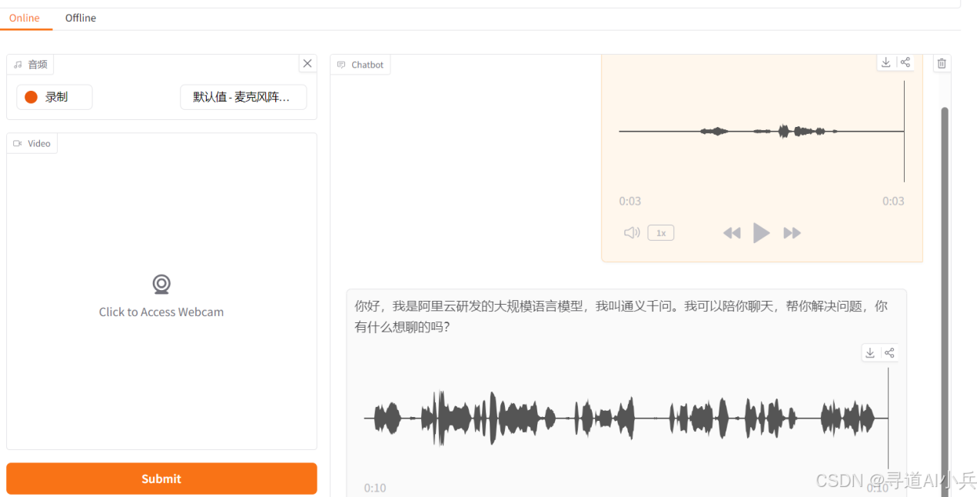Click the 音频 panel label
980x497 pixels.
coord(31,65)
